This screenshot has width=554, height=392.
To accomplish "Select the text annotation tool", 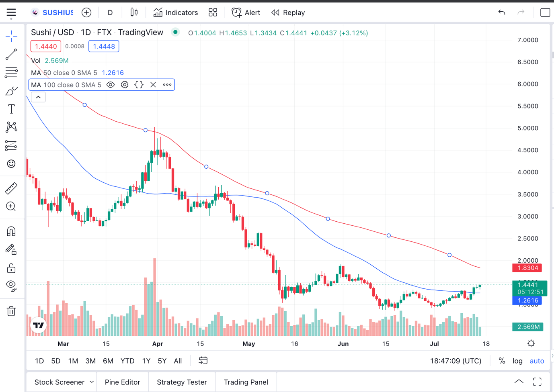I will coord(11,109).
